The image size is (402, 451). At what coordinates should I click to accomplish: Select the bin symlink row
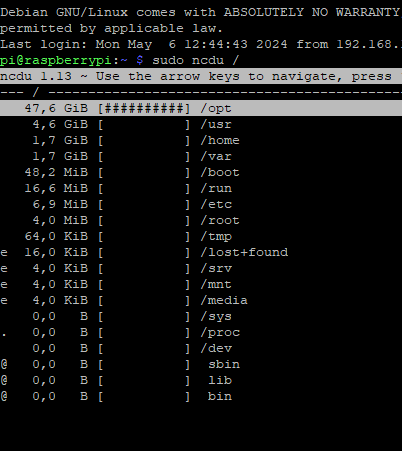click(201, 396)
